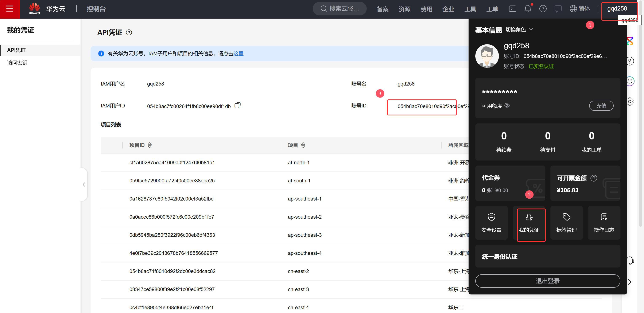
Task: Open the 工具 menu
Action: point(470,9)
